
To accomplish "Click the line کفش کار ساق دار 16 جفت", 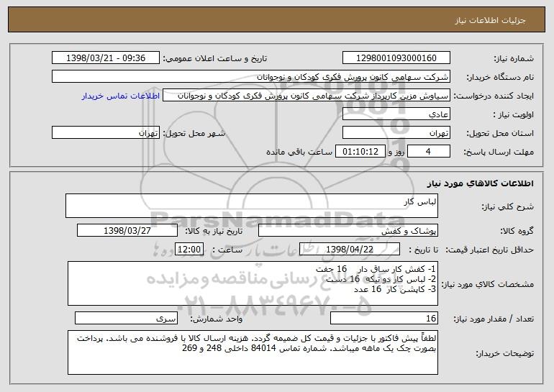I will pyautogui.click(x=376, y=269).
